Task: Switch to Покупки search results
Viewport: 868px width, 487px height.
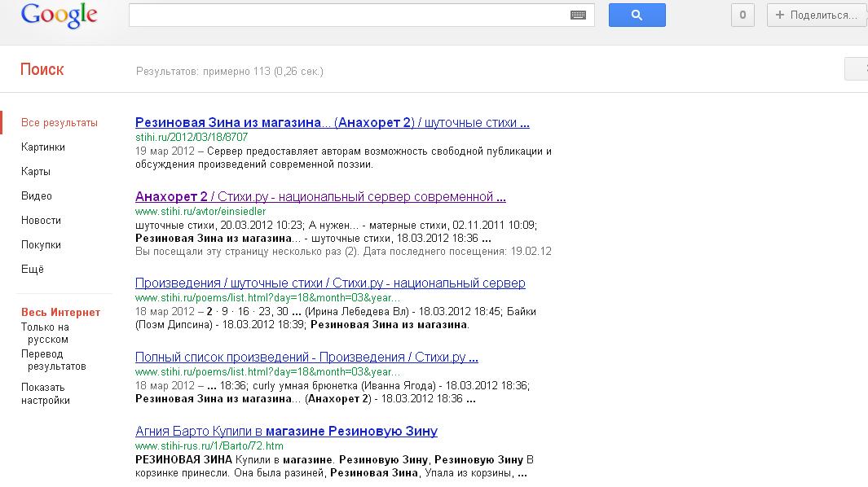Action: [41, 244]
